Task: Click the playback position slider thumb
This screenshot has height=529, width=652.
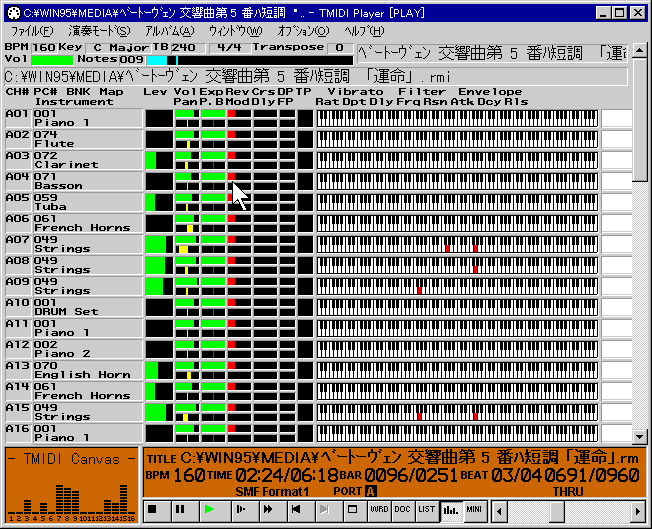Action: 557,511
